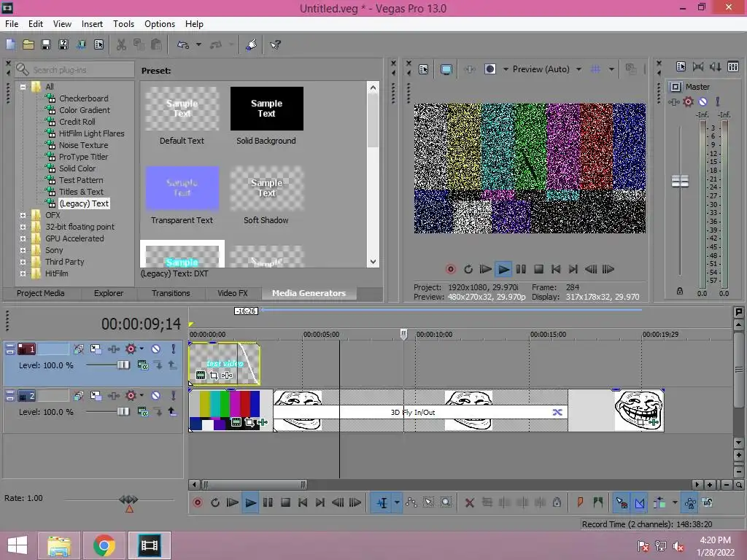Screen dimensions: 747x560
Task: Open the What's This help icon
Action: (275, 44)
